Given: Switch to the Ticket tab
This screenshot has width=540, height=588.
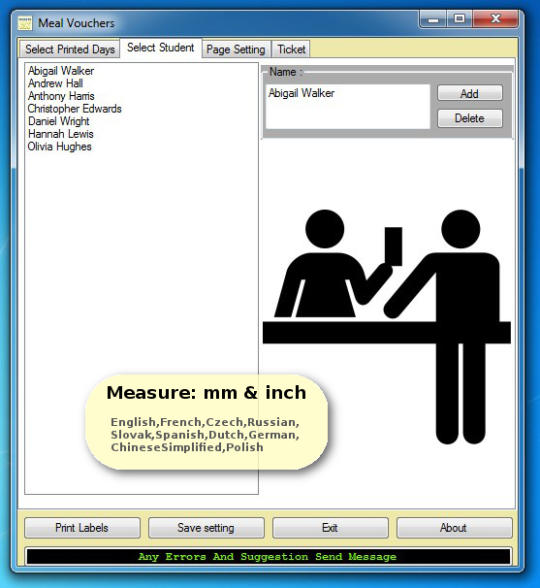Looking at the screenshot, I should [x=291, y=49].
